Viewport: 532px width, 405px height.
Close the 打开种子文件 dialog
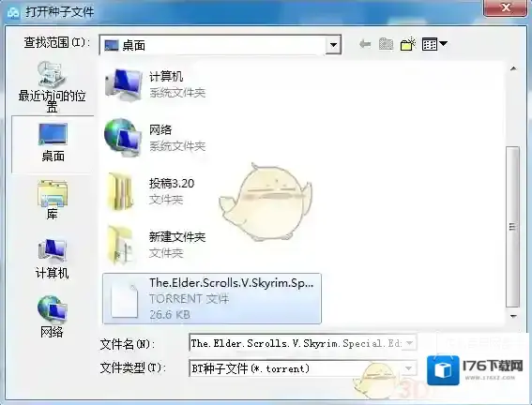(x=506, y=7)
